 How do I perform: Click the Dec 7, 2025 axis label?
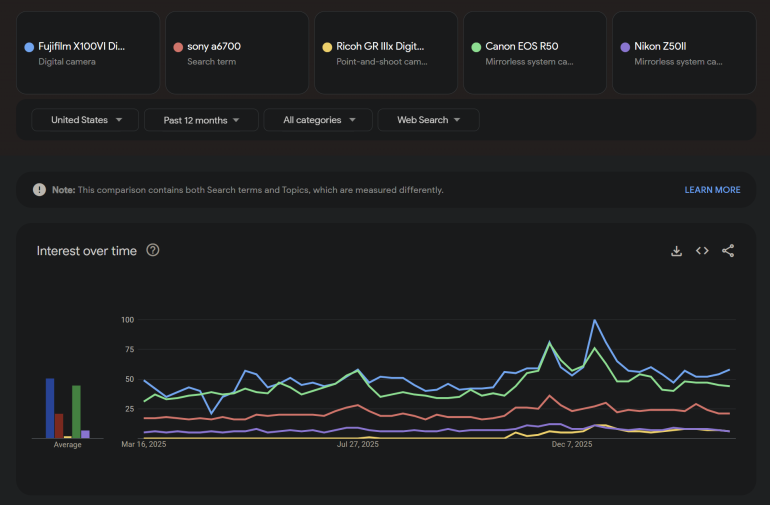click(572, 444)
